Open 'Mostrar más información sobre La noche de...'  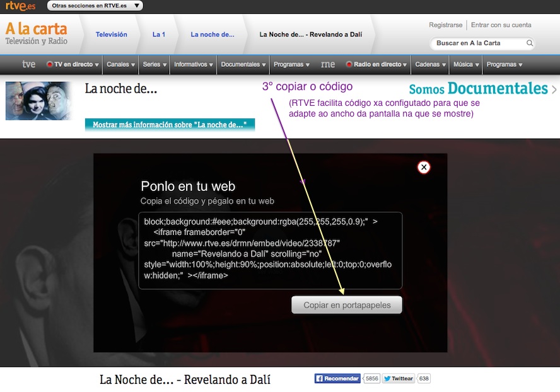tap(169, 125)
